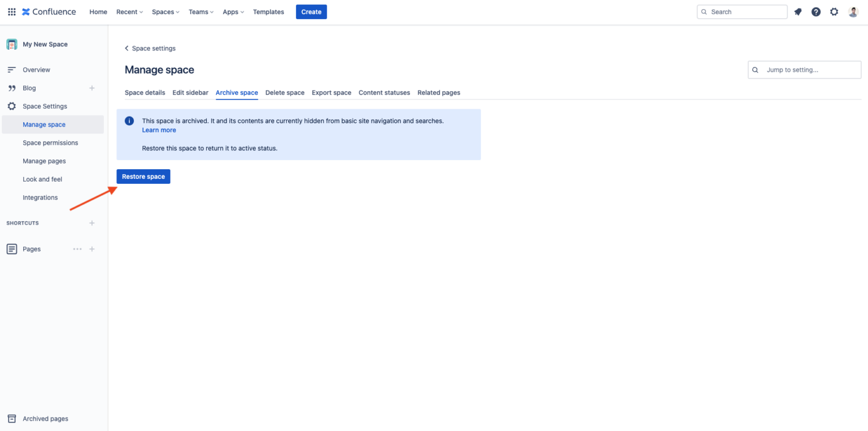Open the Archived pages section

(45, 419)
